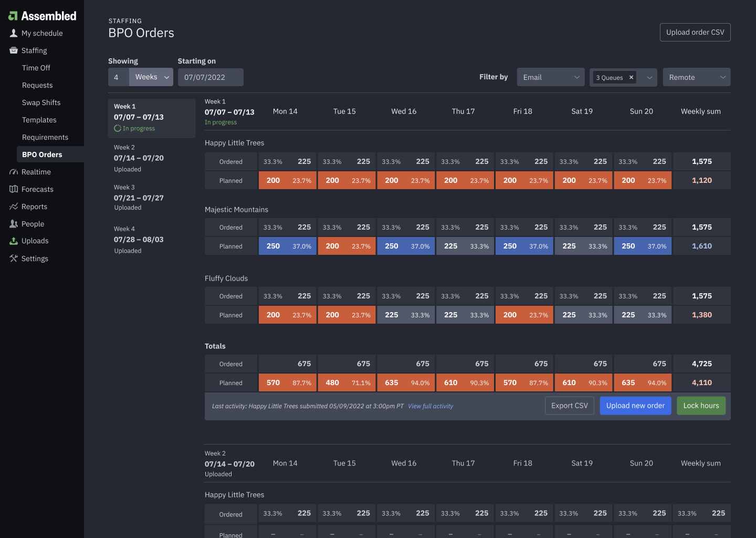Click the Assembled logo icon
The image size is (756, 538).
click(13, 16)
